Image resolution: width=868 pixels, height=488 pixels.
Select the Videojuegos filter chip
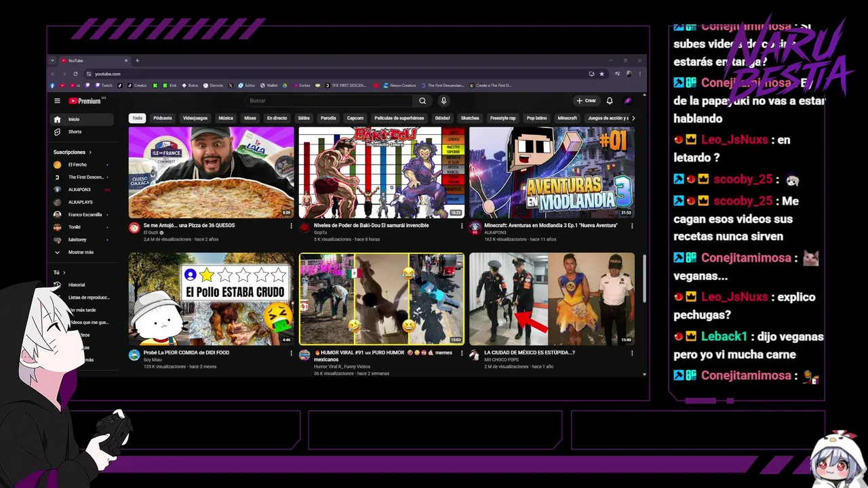point(195,118)
